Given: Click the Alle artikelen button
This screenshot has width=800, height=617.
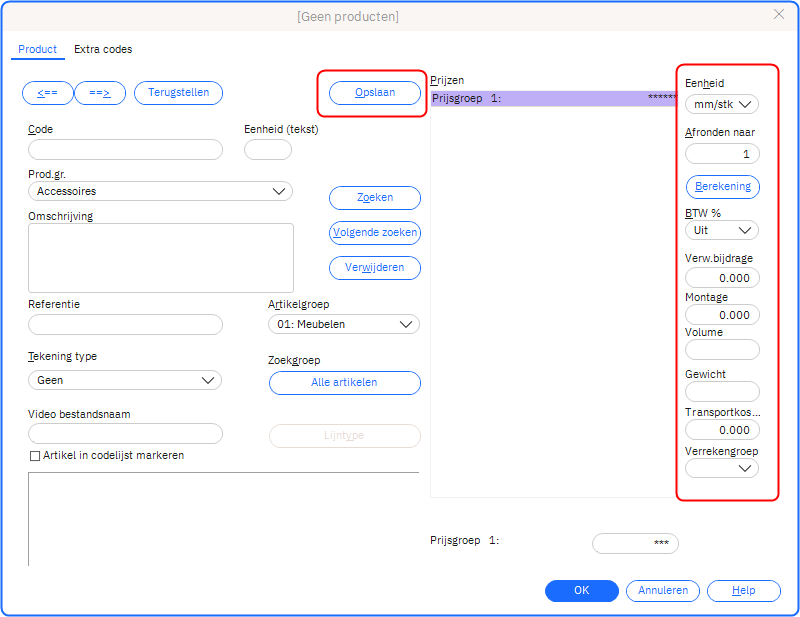Looking at the screenshot, I should coord(344,383).
